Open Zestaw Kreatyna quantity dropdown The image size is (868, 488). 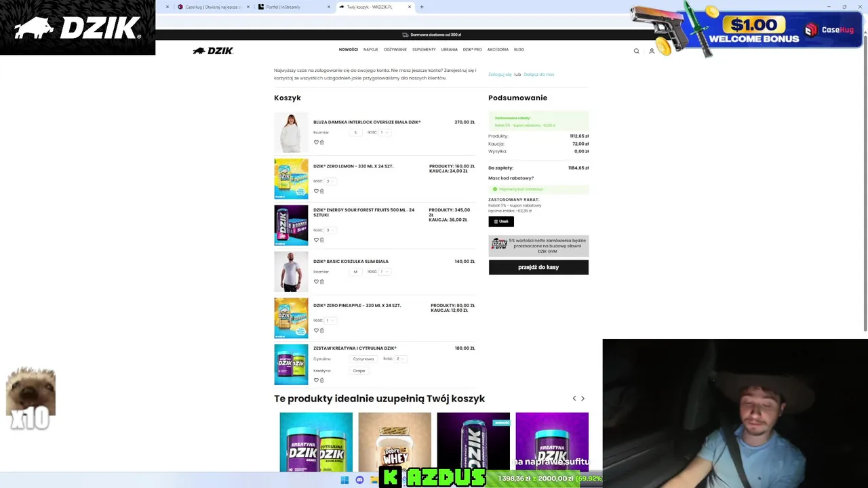point(400,359)
